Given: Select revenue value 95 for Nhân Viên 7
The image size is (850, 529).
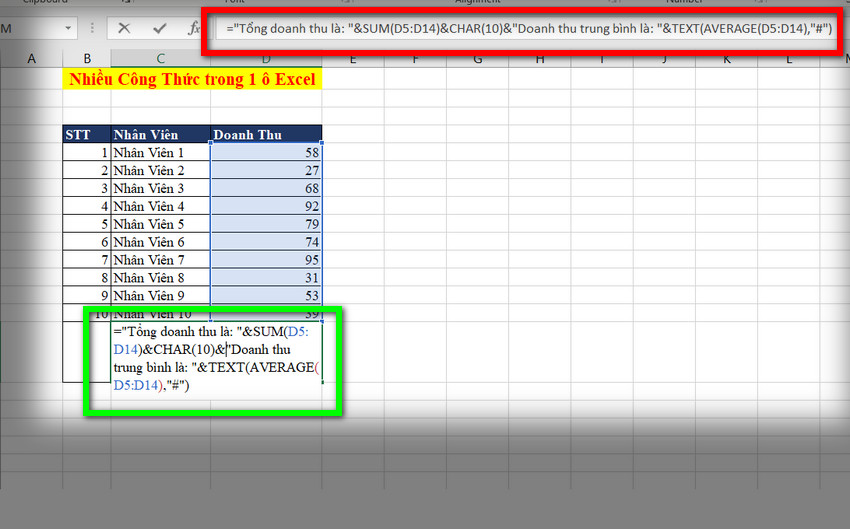Looking at the screenshot, I should (266, 260).
